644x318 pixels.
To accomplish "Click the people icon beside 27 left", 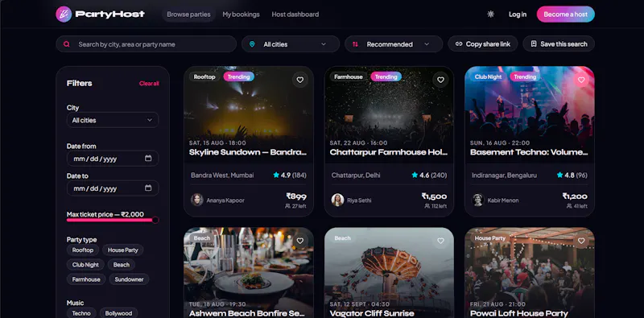I will 287,206.
